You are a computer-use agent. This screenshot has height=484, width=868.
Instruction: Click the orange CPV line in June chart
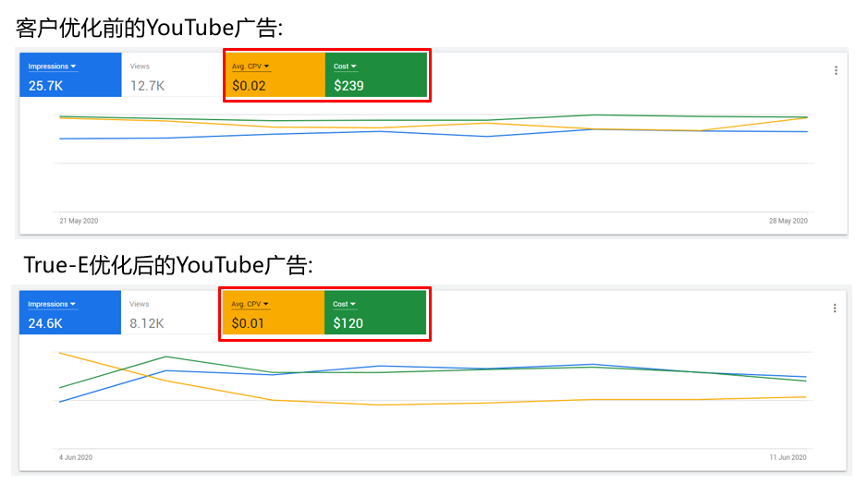[x=379, y=405]
